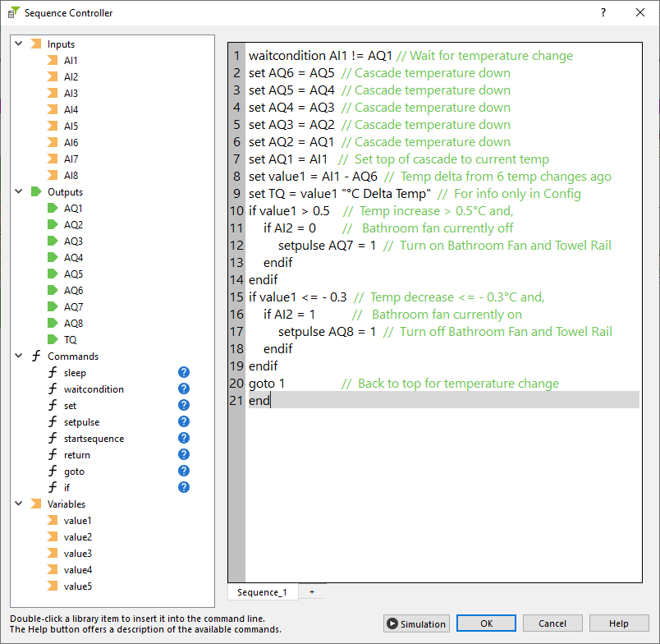Collapse the Commands tree section
Screen dimensions: 660x644
18,356
